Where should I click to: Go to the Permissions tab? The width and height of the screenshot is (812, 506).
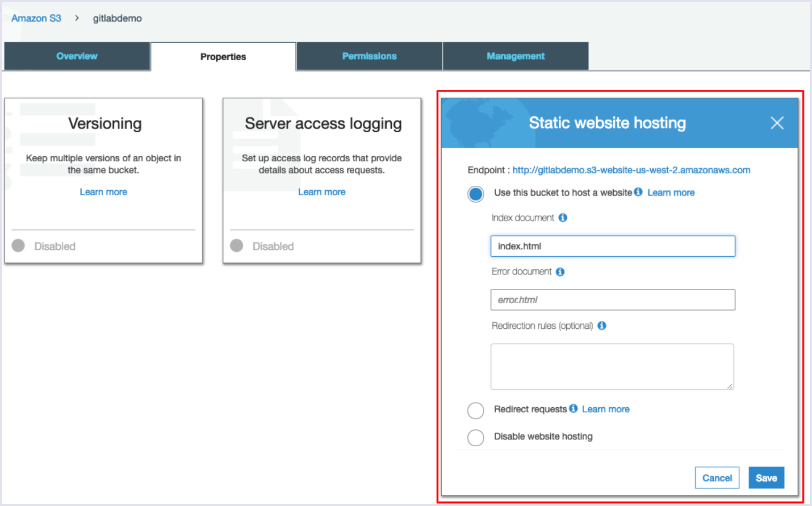coord(369,56)
